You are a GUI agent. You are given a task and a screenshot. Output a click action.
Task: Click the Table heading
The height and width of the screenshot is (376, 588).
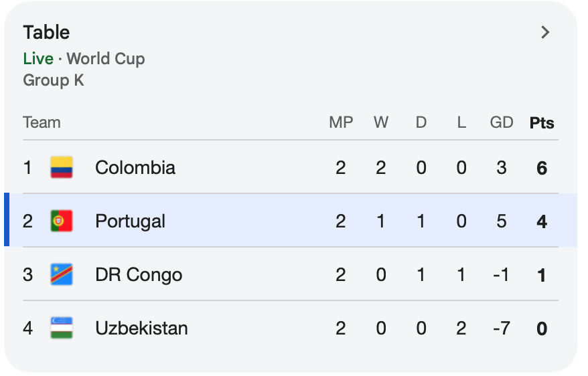pos(46,32)
